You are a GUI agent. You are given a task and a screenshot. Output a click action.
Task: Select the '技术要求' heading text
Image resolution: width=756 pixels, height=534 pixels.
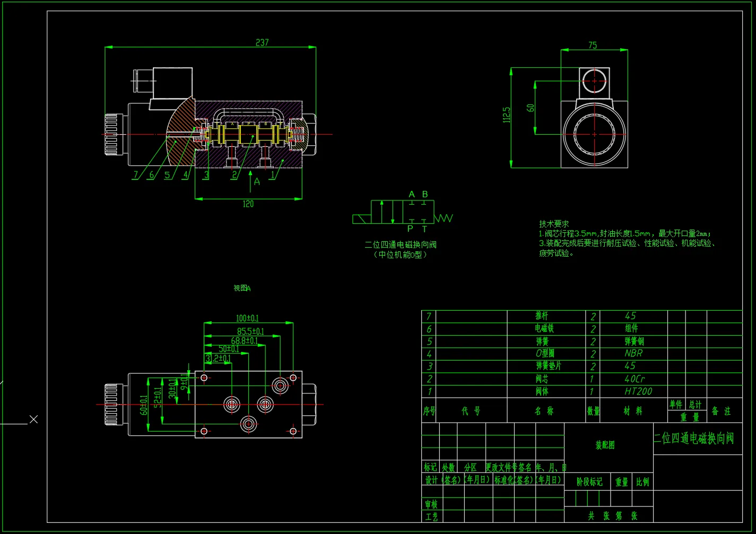(x=554, y=224)
